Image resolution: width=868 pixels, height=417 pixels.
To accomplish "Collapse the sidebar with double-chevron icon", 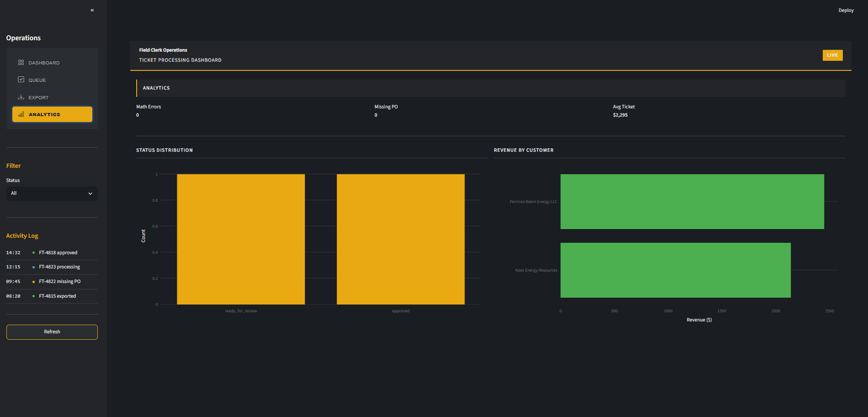I will [92, 10].
